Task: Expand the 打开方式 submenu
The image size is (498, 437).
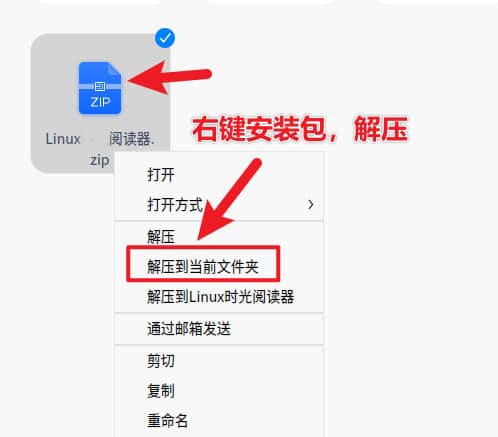Action: pos(219,204)
